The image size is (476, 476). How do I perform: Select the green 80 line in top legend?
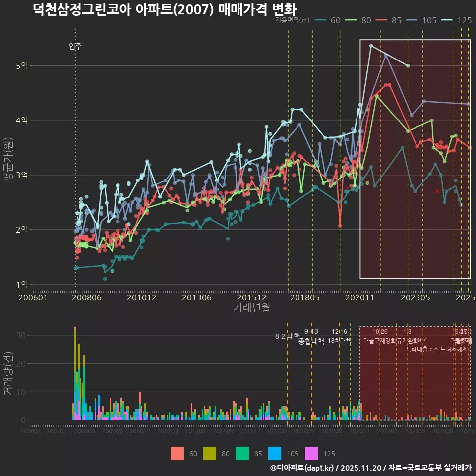(352, 20)
